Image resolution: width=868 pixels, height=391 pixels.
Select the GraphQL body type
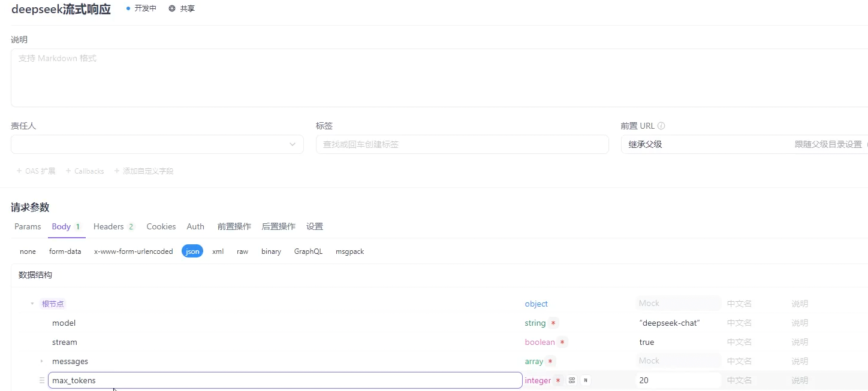pos(308,251)
